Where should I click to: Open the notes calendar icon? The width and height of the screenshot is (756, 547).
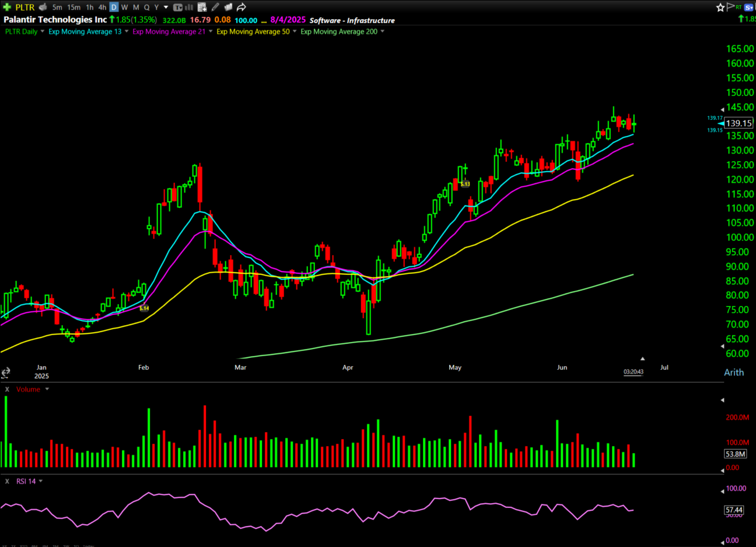202,7
